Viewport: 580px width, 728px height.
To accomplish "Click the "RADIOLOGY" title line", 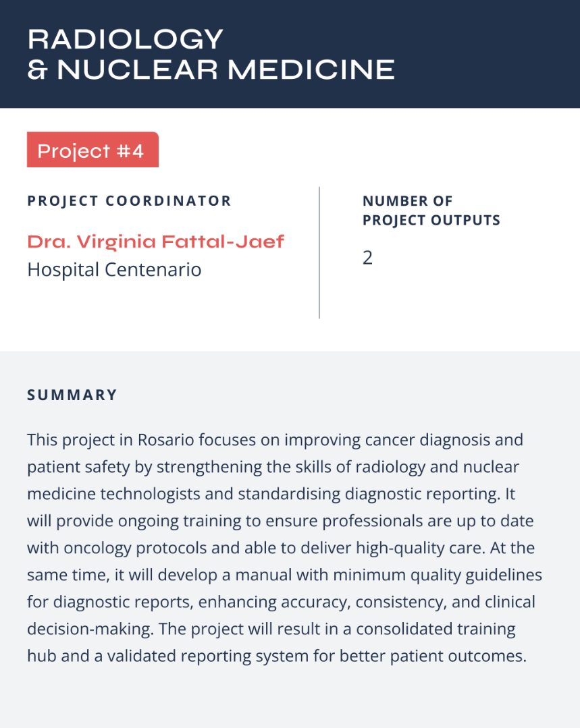I will pyautogui.click(x=125, y=40).
